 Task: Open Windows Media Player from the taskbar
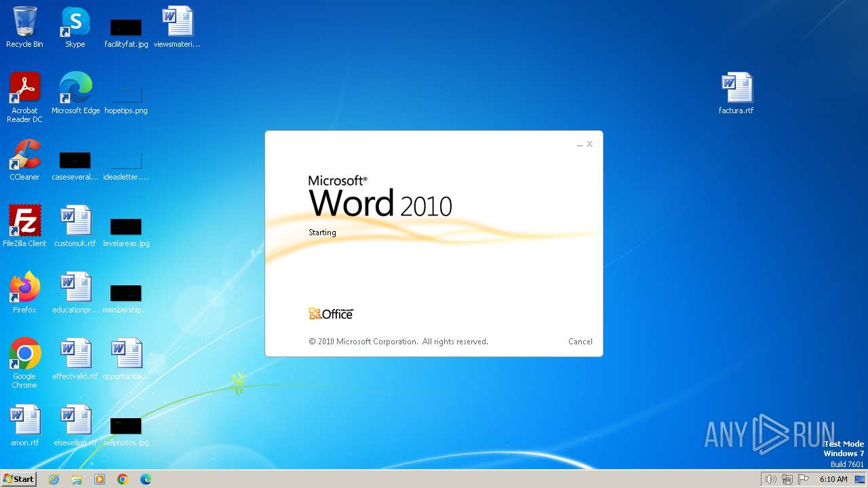click(100, 479)
